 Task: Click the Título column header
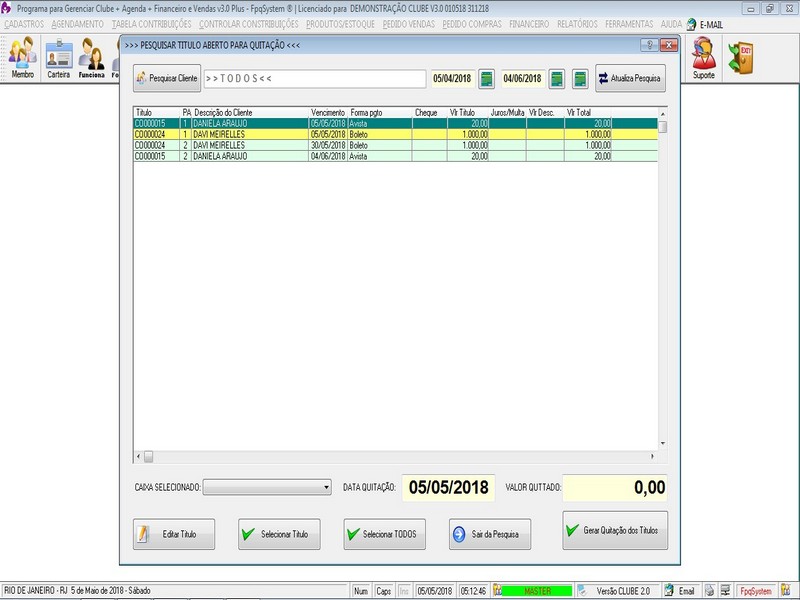(157, 113)
